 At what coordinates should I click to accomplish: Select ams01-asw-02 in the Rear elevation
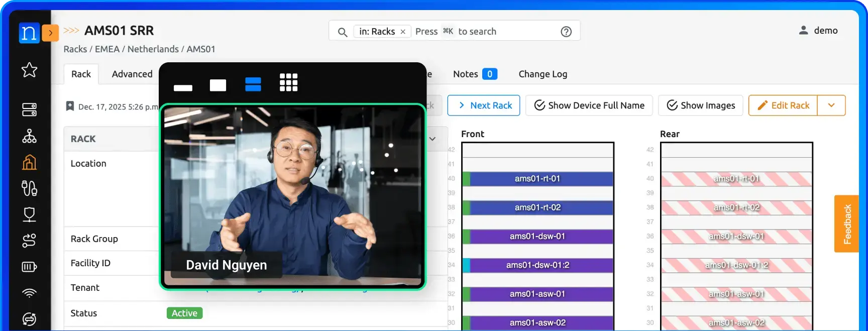(736, 323)
